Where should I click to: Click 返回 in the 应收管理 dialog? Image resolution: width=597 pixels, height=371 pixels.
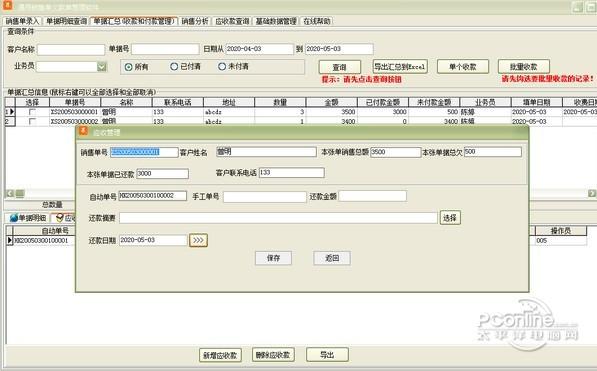coord(332,258)
